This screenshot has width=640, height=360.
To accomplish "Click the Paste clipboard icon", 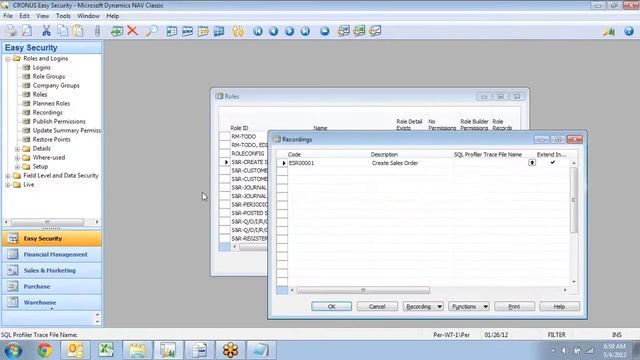I will pyautogui.click(x=78, y=31).
